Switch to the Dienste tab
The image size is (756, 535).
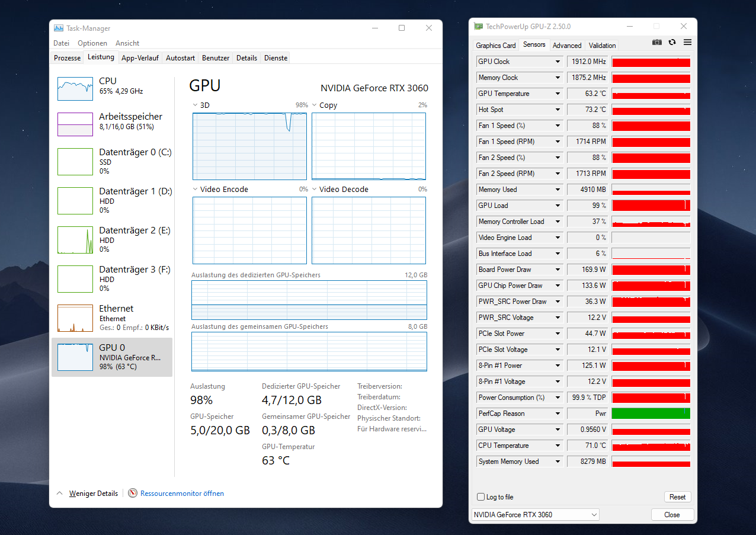click(276, 57)
